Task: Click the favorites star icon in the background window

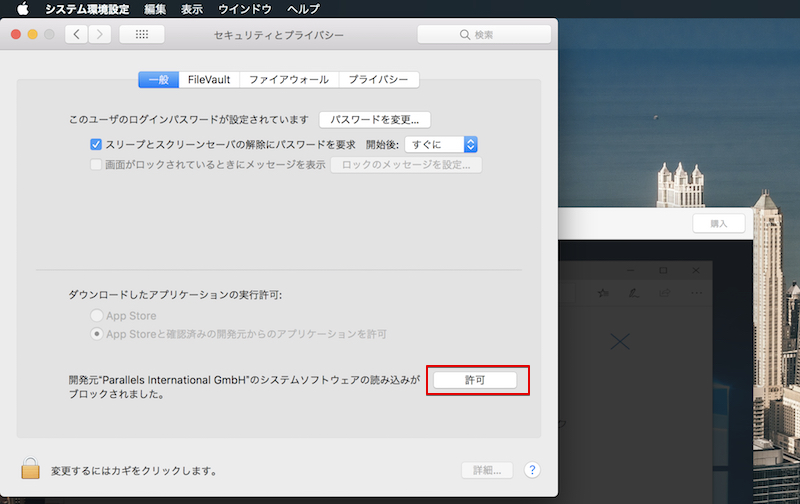Action: pos(603,293)
